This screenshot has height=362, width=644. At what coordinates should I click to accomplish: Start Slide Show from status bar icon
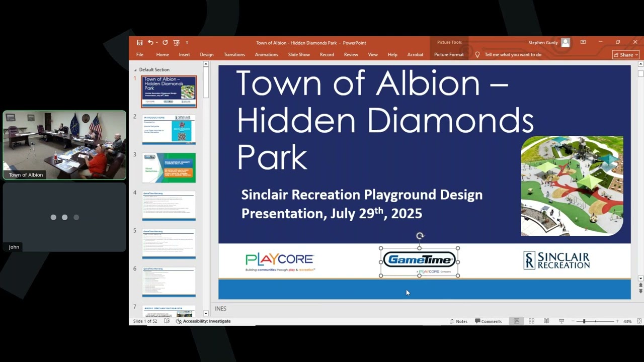(x=561, y=321)
